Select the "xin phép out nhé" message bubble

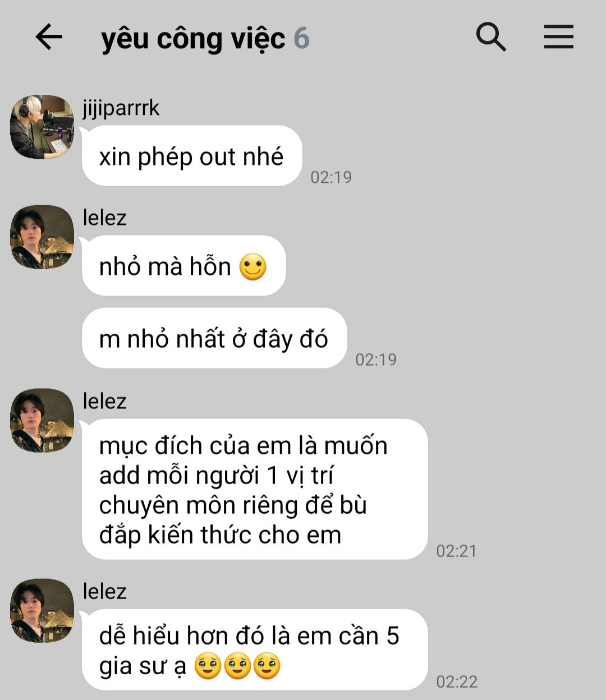pos(192,156)
